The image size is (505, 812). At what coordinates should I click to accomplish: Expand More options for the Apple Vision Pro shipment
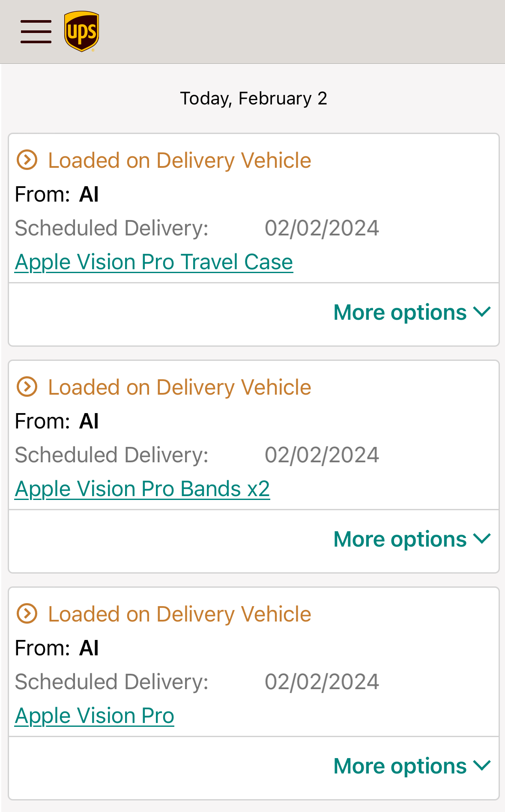click(x=412, y=766)
